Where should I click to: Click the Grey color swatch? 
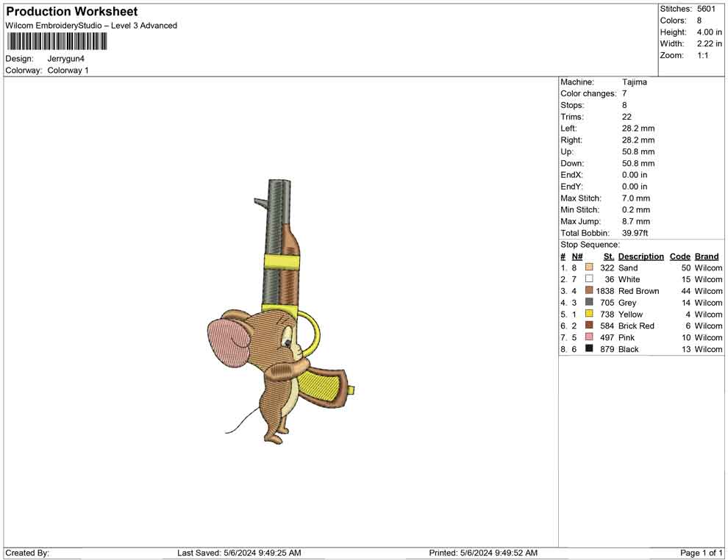pos(589,301)
